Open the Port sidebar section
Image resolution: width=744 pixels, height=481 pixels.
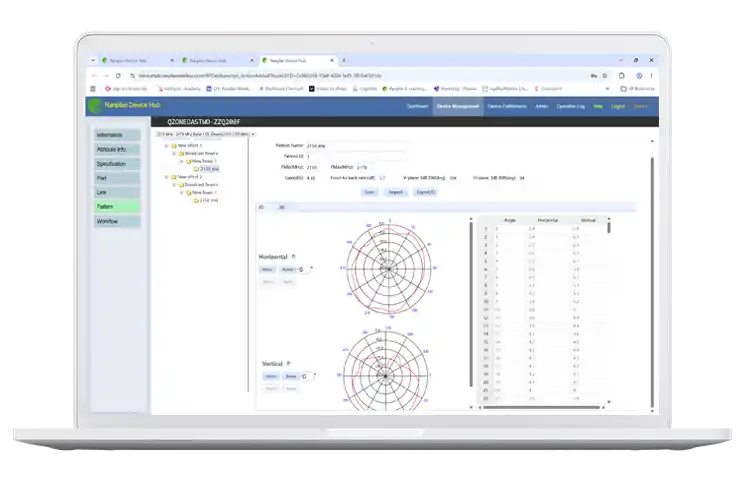tap(117, 178)
